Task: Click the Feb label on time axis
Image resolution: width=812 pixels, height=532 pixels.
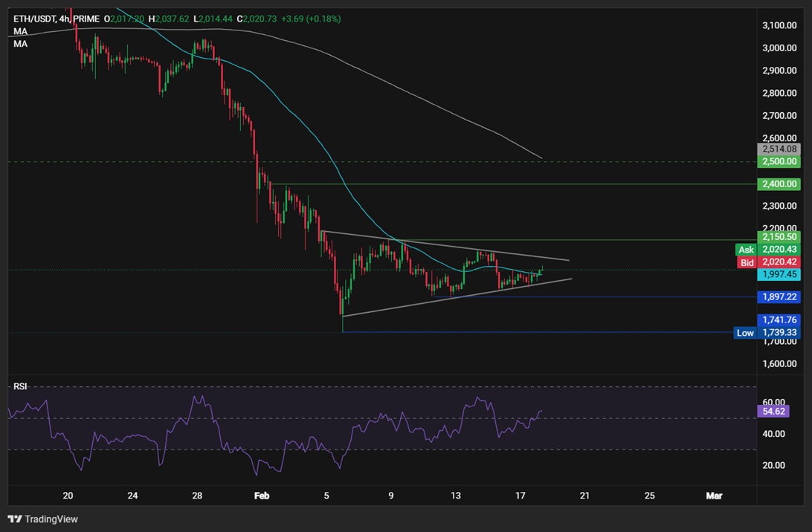Action: click(x=262, y=495)
